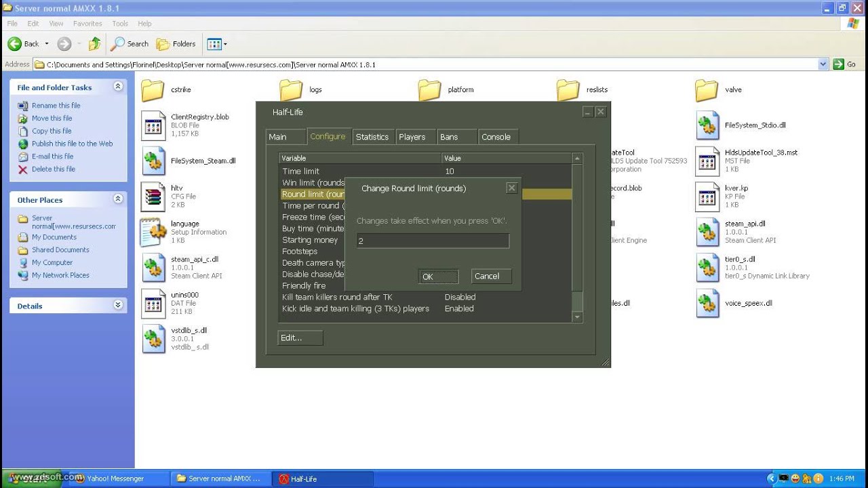868x488 pixels.
Task: Open the Tools menu
Action: (x=120, y=23)
